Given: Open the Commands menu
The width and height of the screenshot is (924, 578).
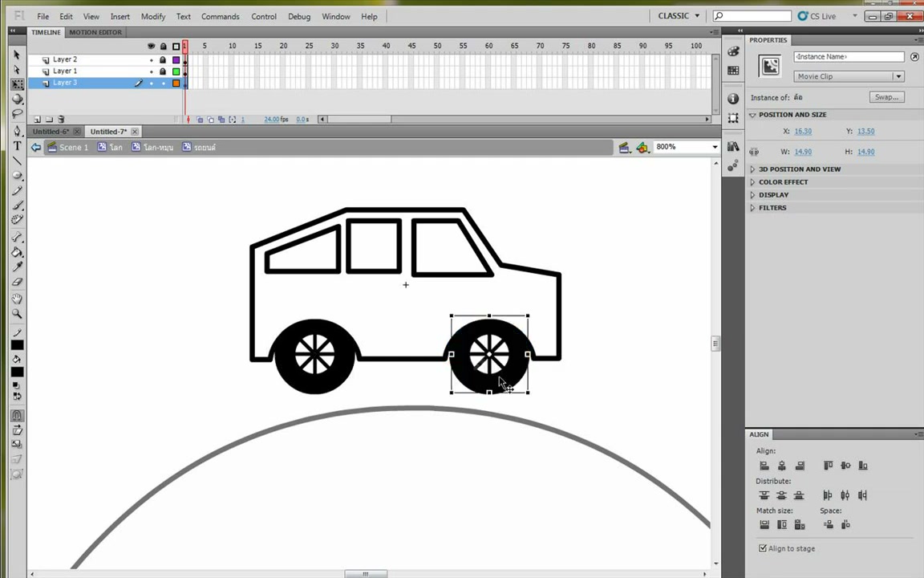Looking at the screenshot, I should [221, 17].
